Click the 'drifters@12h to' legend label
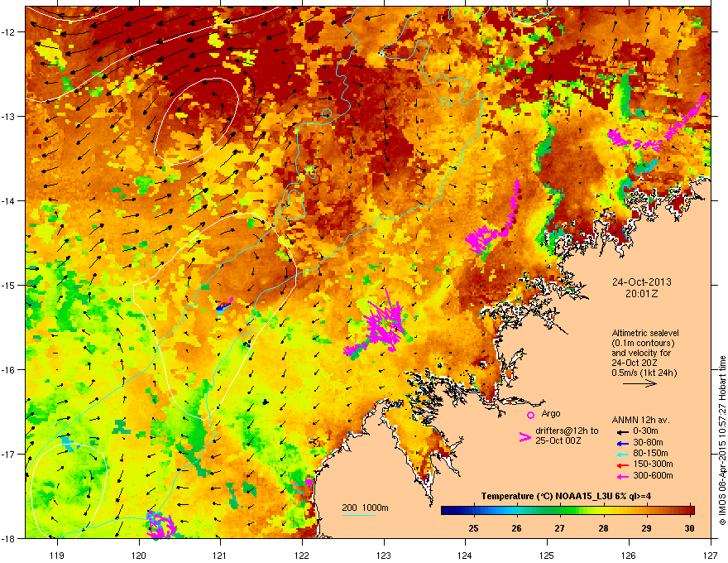 point(567,431)
